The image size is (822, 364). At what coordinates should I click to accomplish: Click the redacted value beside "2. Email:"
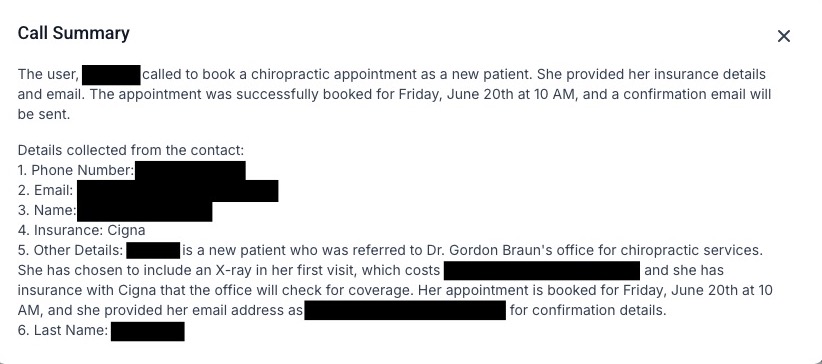(178, 191)
